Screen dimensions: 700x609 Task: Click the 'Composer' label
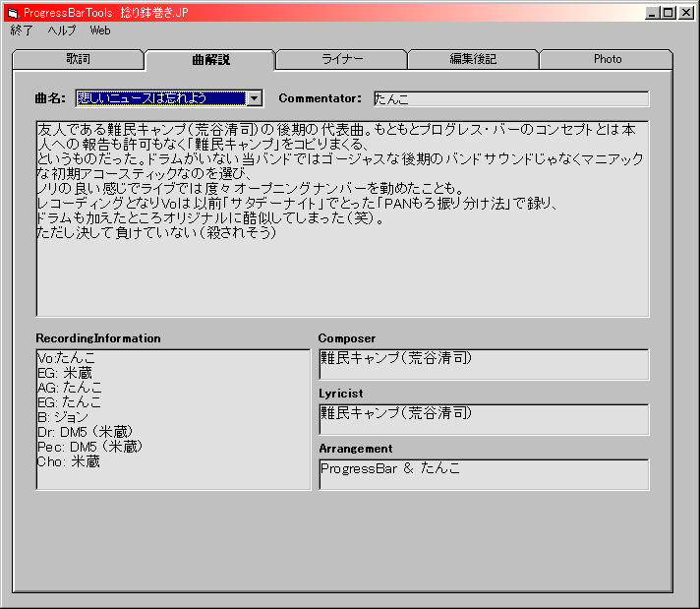(x=347, y=338)
